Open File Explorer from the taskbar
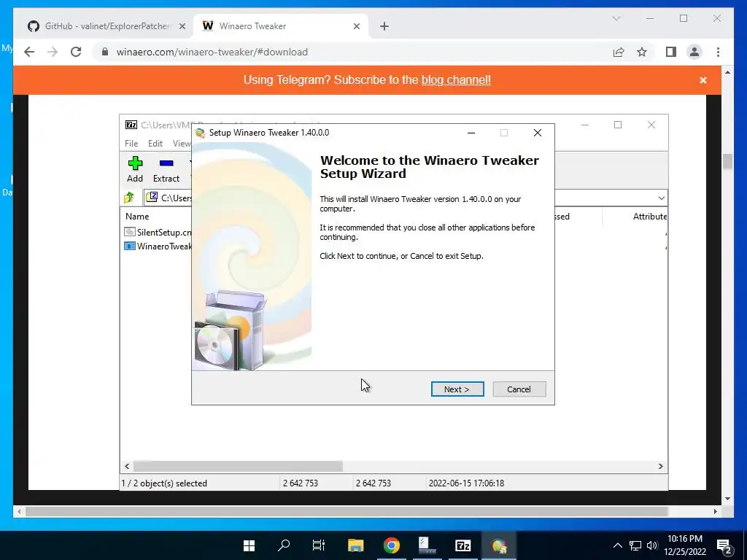747x560 pixels. tap(355, 545)
